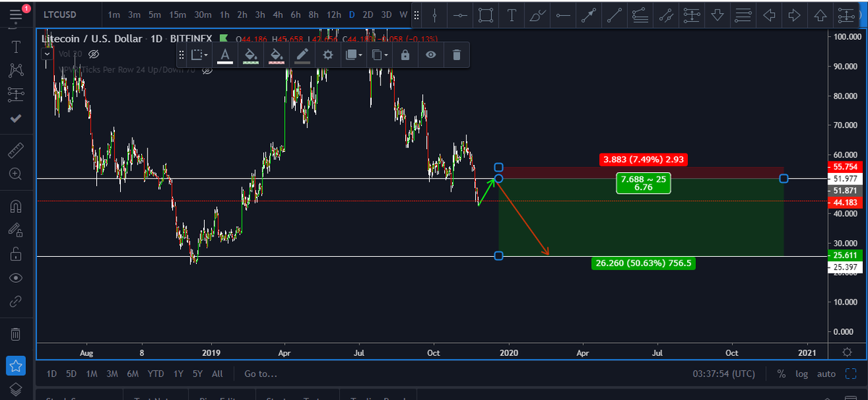The image size is (868, 400).
Task: Select the Arrow line tool
Action: (x=588, y=14)
